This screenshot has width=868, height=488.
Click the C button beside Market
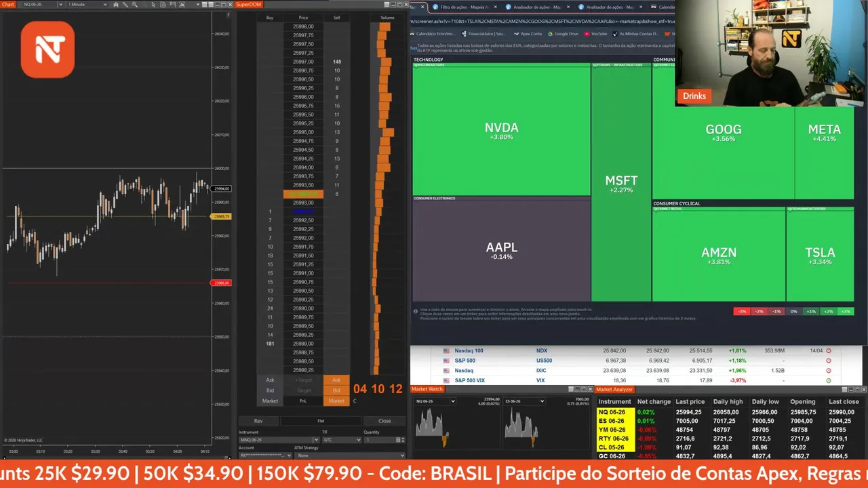355,401
